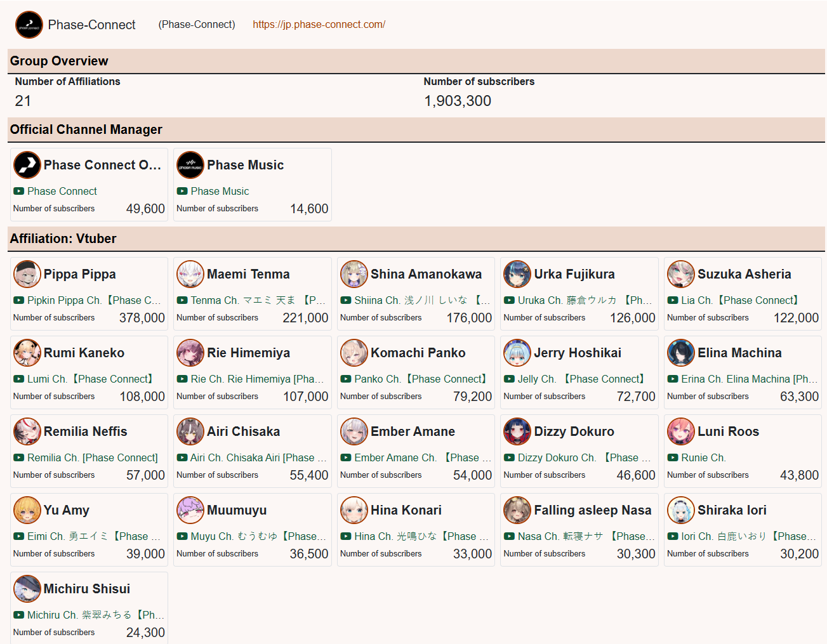This screenshot has height=644, width=827.
Task: Click Hina Konari's avatar icon
Action: 354,510
